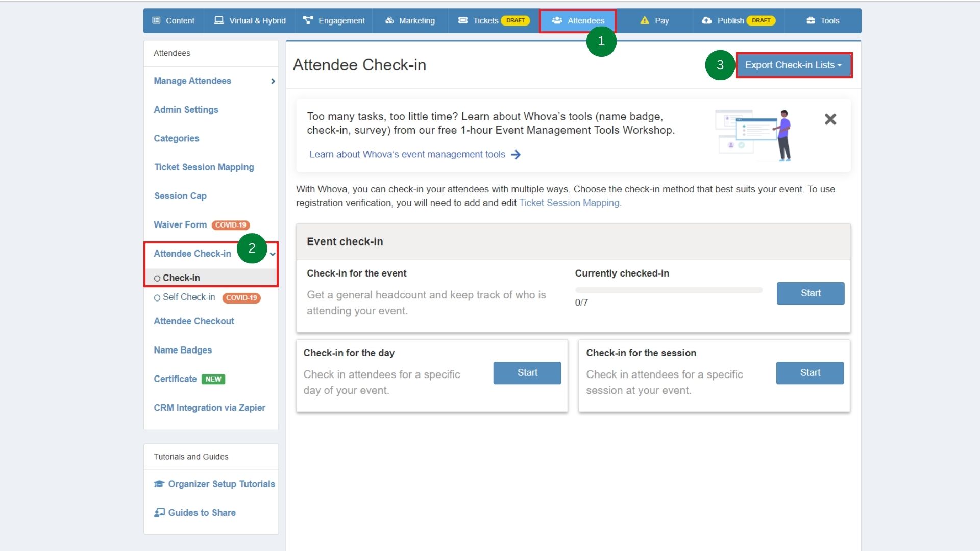Select the Check-in radio button
980x551 pixels.
click(x=157, y=278)
